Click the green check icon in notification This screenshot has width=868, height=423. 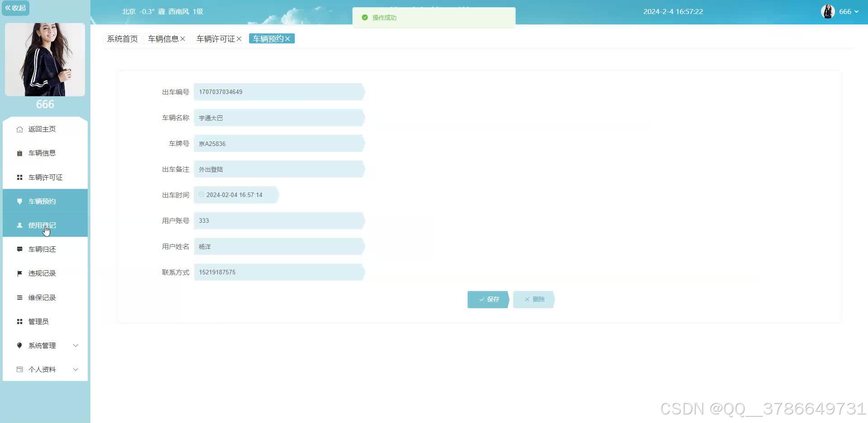click(x=365, y=18)
